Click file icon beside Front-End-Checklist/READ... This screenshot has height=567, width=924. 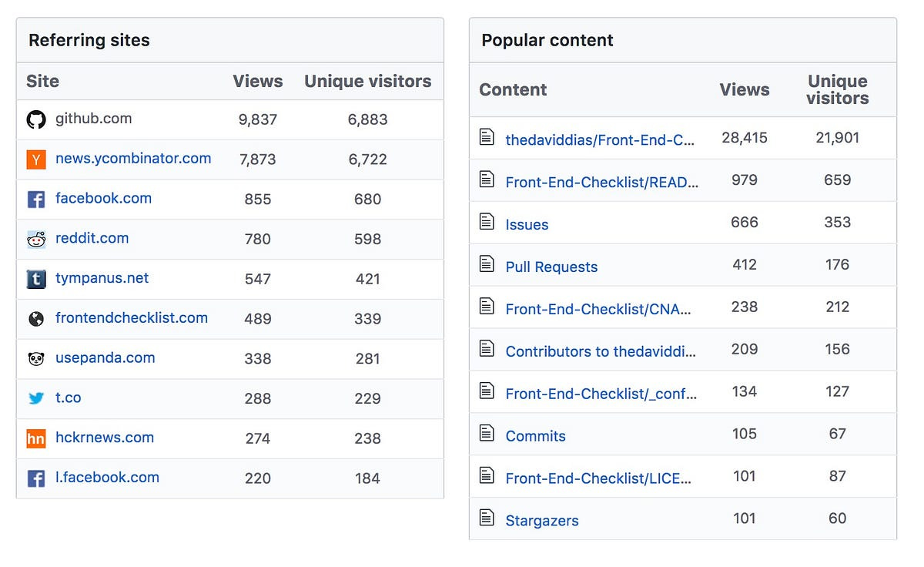point(487,179)
